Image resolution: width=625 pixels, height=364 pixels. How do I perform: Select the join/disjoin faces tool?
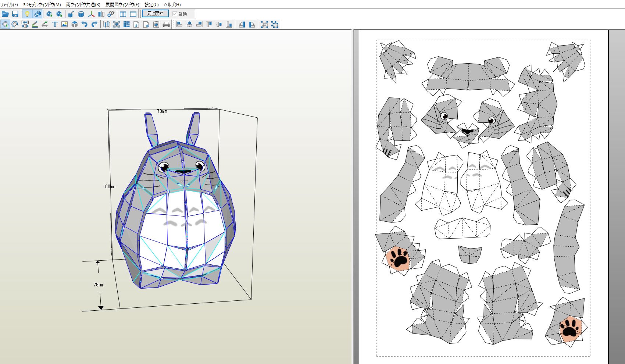click(25, 24)
